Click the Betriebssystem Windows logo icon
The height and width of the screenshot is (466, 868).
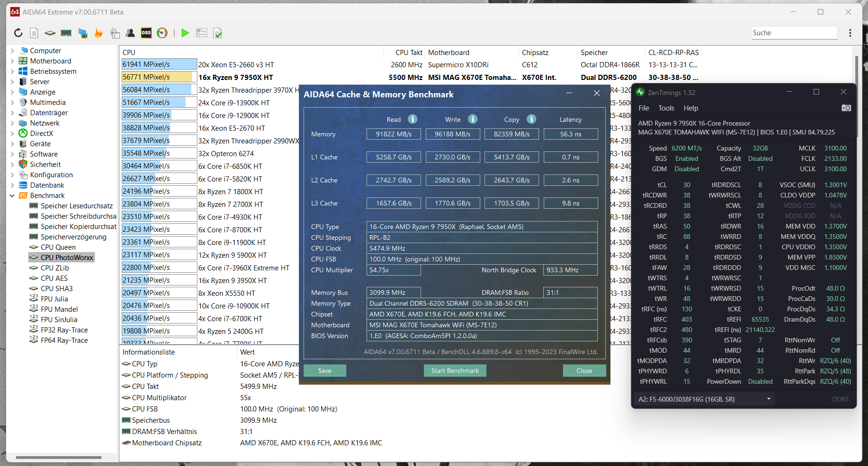click(23, 71)
